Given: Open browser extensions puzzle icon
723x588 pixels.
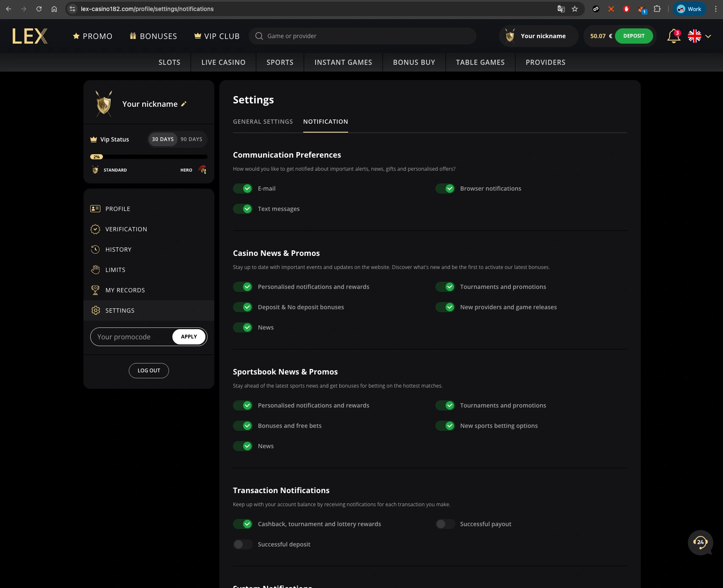Looking at the screenshot, I should (657, 9).
